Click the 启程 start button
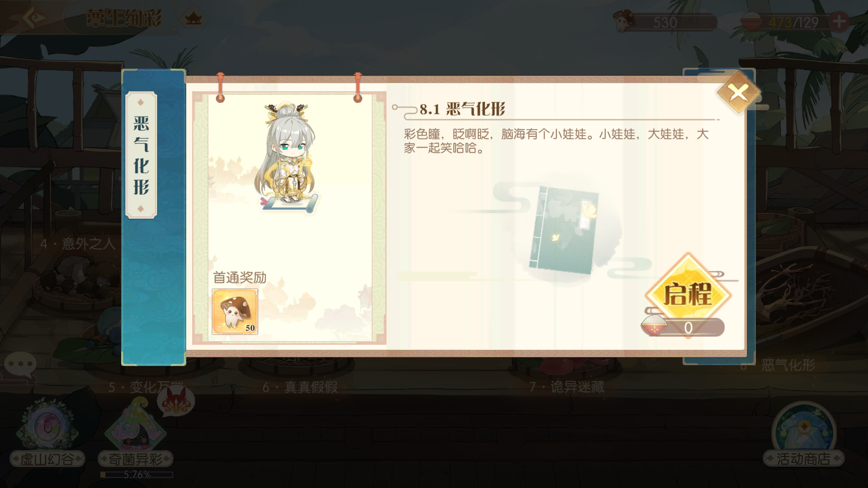 tap(688, 295)
